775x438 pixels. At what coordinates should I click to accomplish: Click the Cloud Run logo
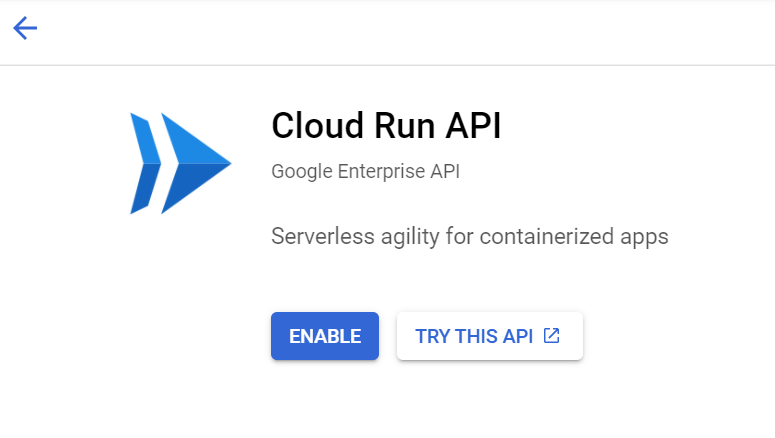(180, 163)
